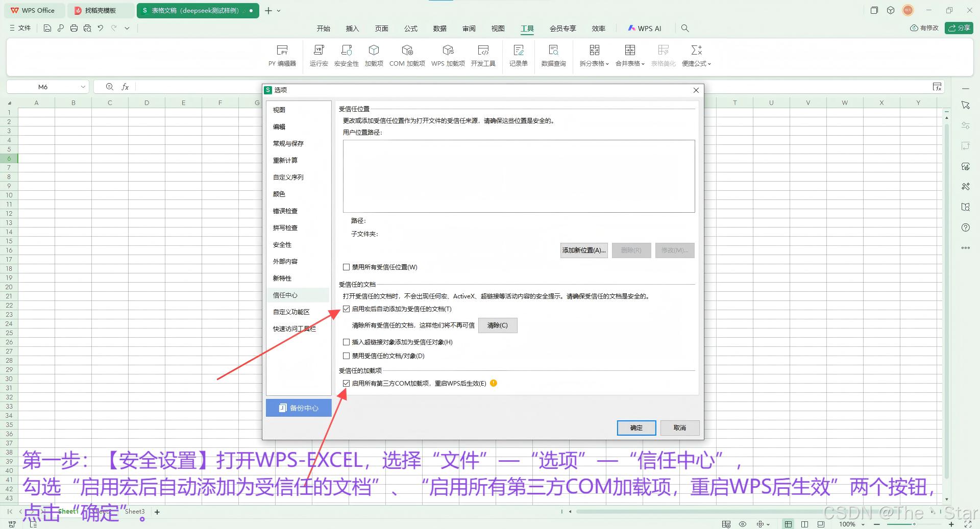
Task: Toggle eye protection mode in status bar
Action: (743, 524)
